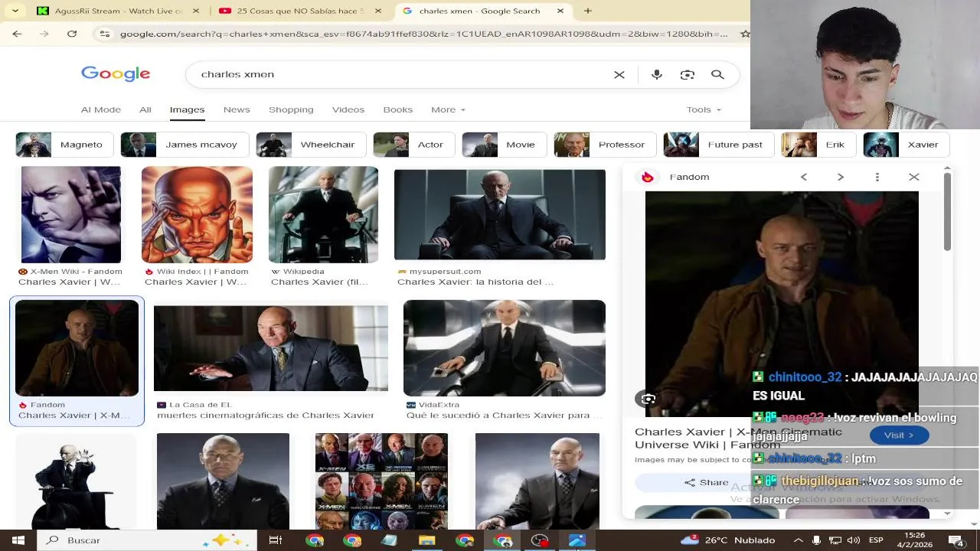Click the Fandom source name in preview header

click(689, 177)
